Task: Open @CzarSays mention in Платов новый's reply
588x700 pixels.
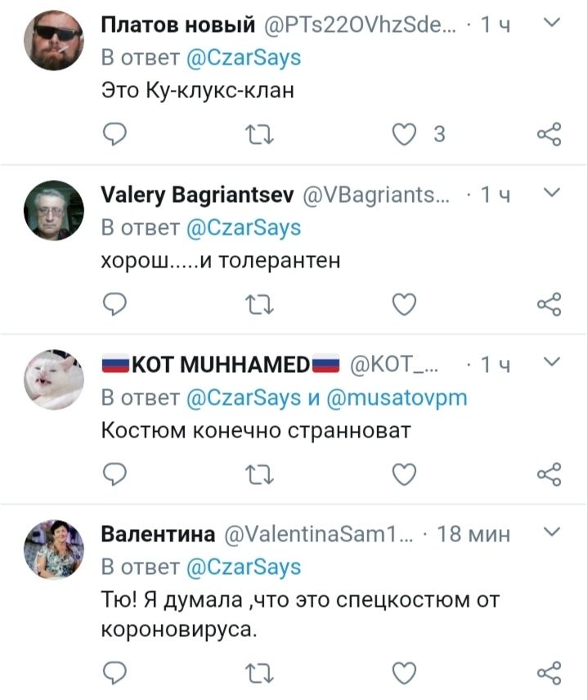Action: [244, 58]
